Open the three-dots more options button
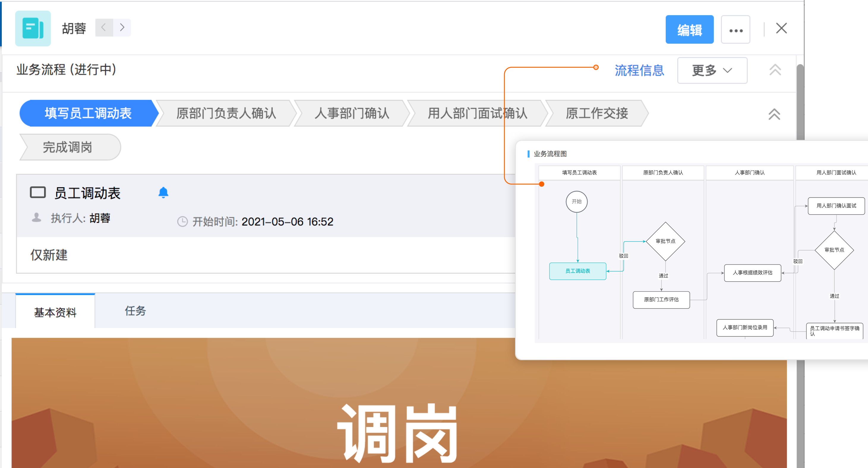 pos(735,30)
